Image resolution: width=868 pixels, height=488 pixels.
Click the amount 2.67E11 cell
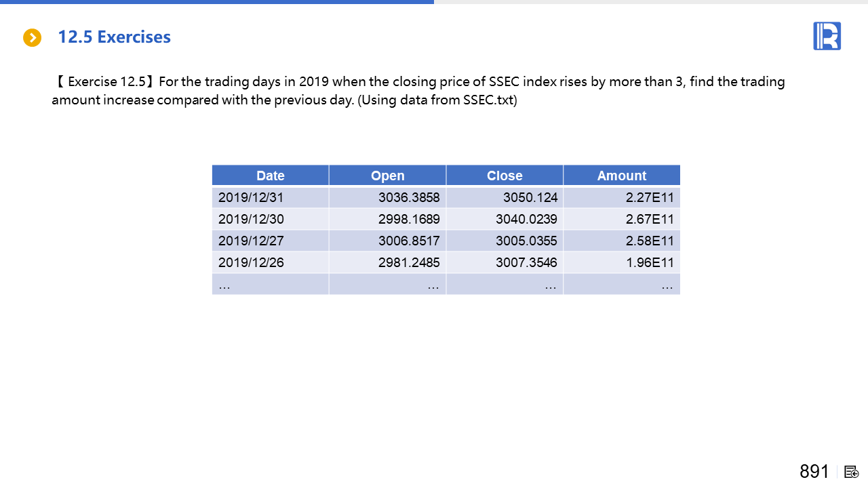click(650, 220)
